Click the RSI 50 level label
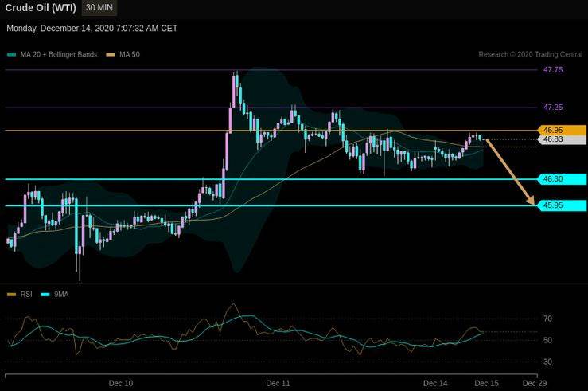The image size is (588, 391). pos(547,340)
